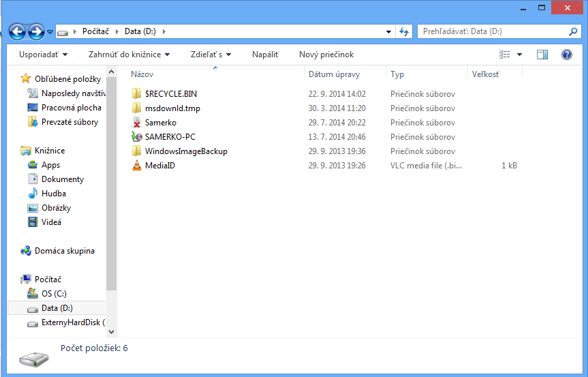Viewport: 588px width, 377px height.
Task: Select the WindowsImageBackup folder icon
Action: 137,151
